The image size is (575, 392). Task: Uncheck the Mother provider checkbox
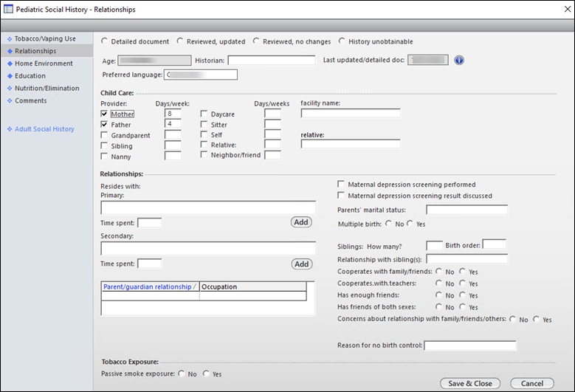[x=104, y=114]
